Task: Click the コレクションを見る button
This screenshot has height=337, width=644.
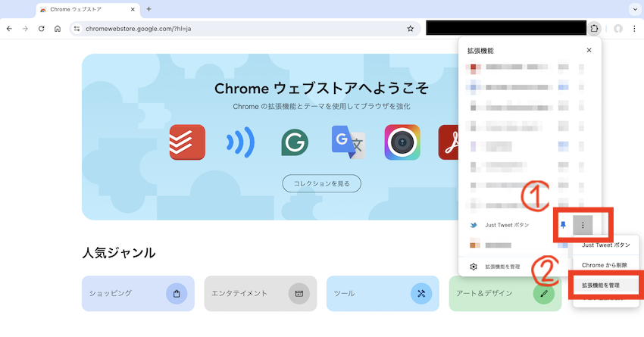Action: (x=321, y=183)
